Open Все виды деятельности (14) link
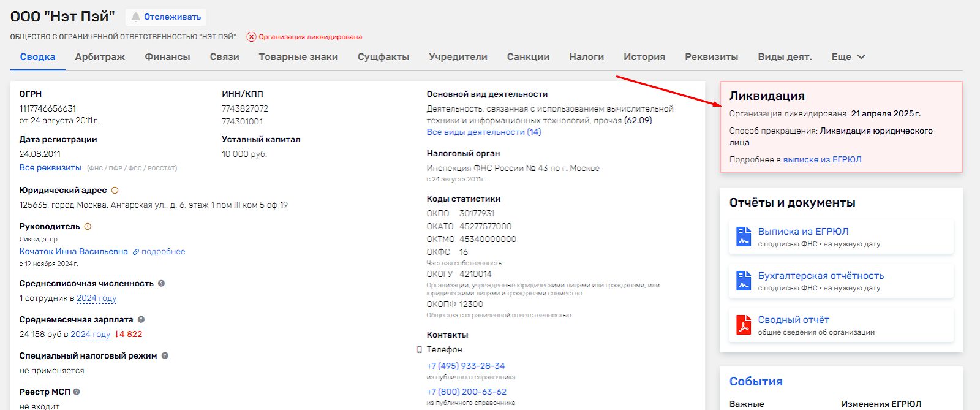This screenshot has width=980, height=410. pyautogui.click(x=483, y=132)
